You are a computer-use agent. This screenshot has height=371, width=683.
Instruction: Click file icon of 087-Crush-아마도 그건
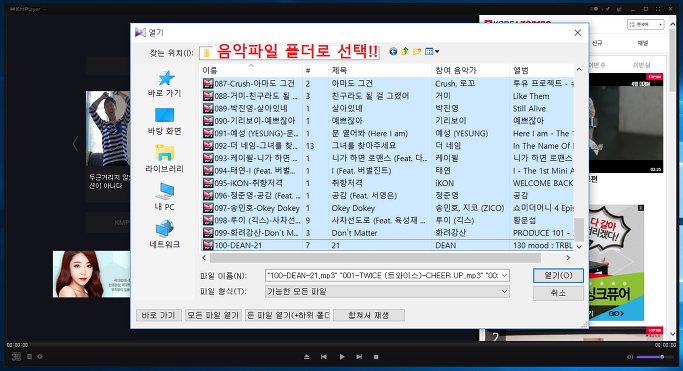[x=208, y=83]
